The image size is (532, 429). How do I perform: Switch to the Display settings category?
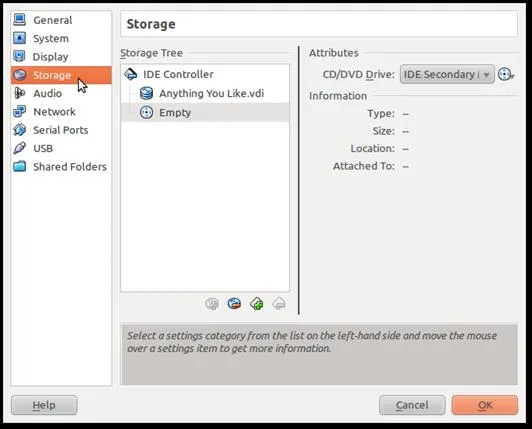[x=61, y=57]
